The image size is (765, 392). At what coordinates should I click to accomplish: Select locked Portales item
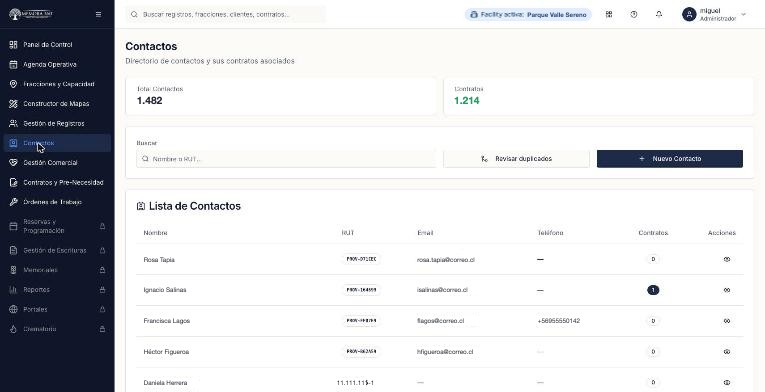(57, 309)
